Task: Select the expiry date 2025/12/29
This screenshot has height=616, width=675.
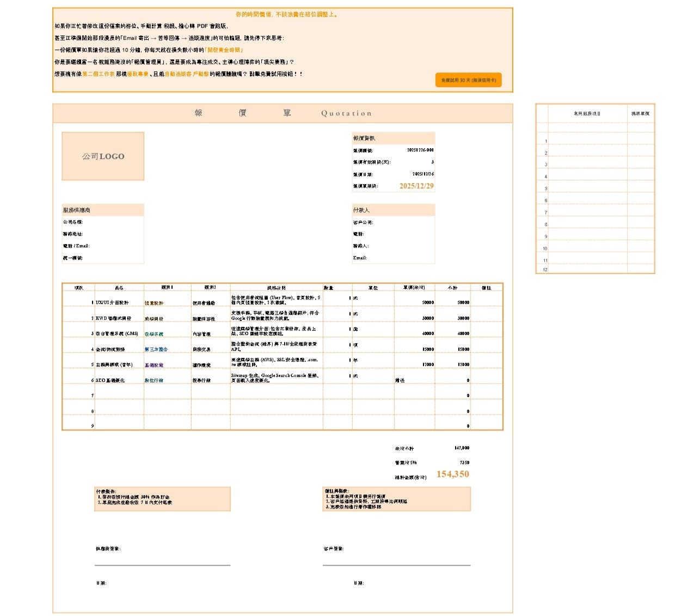Action: coord(416,186)
